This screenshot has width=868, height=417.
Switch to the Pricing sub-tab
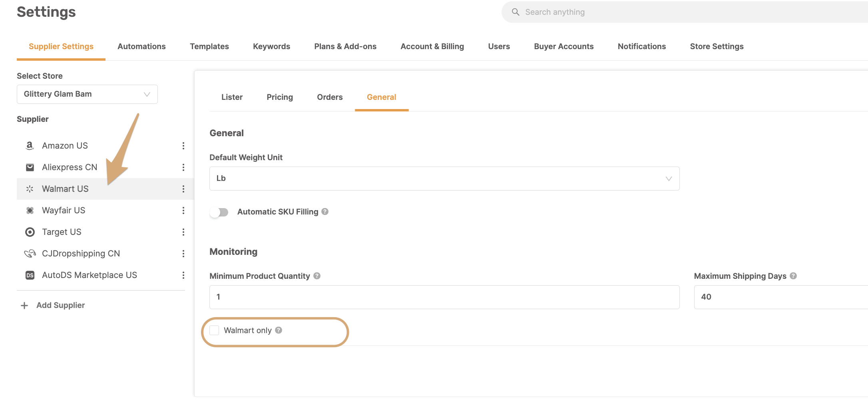tap(280, 97)
